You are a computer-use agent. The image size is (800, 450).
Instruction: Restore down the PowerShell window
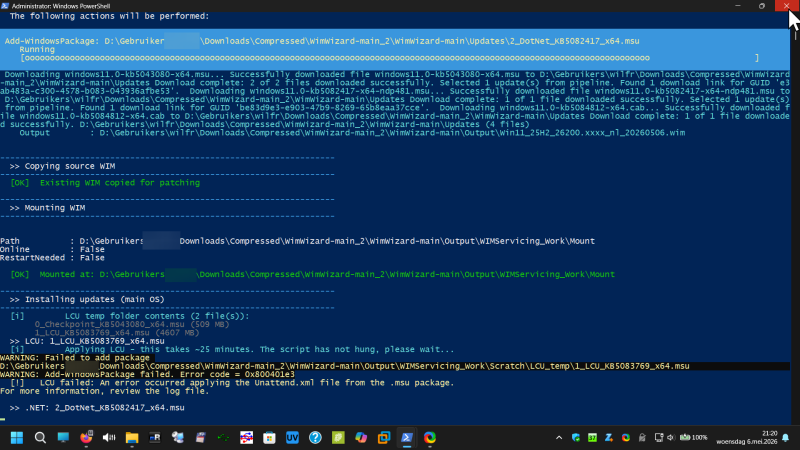coord(762,6)
